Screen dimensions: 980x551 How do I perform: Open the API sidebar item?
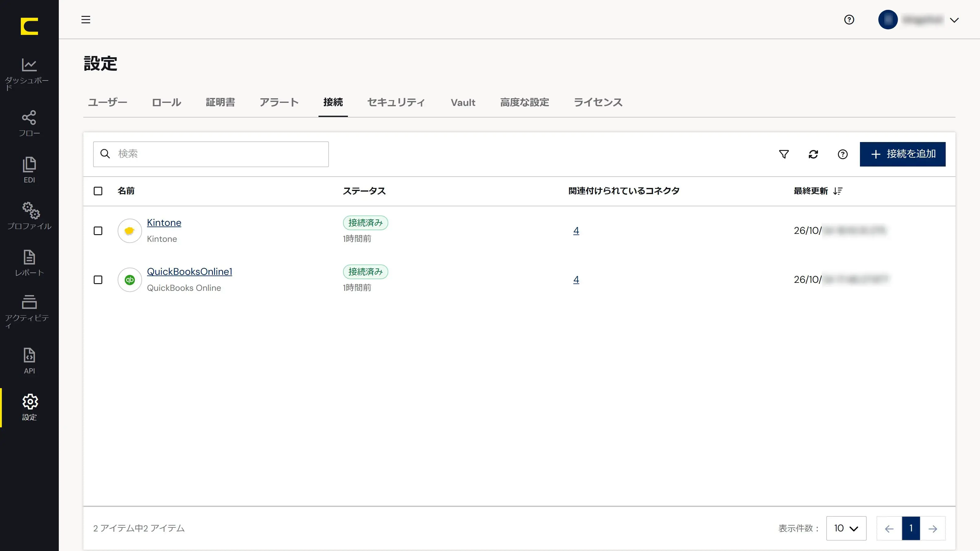[29, 361]
